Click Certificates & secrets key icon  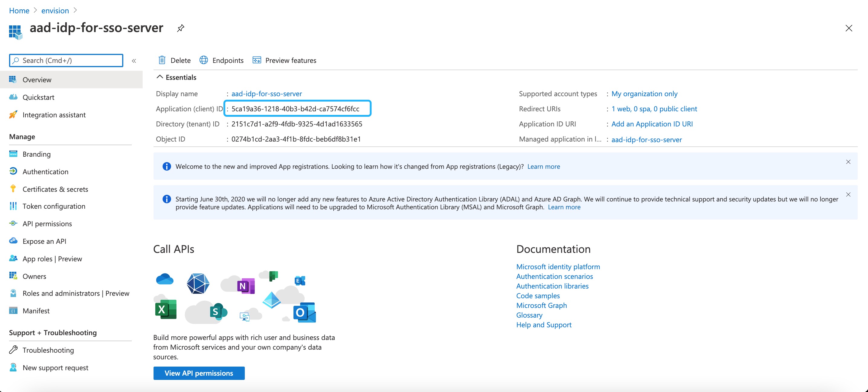click(13, 189)
